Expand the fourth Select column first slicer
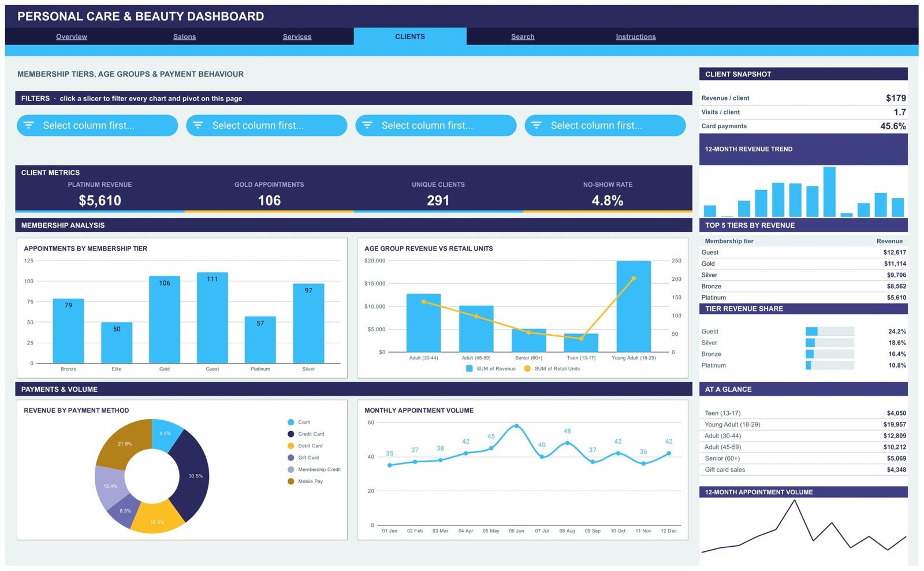This screenshot has height=571, width=924. (605, 125)
